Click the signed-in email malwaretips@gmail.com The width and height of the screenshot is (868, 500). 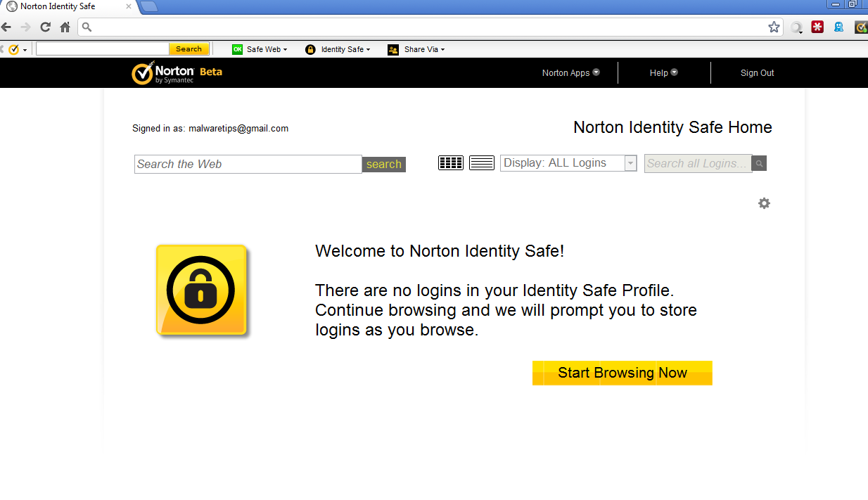(x=238, y=129)
